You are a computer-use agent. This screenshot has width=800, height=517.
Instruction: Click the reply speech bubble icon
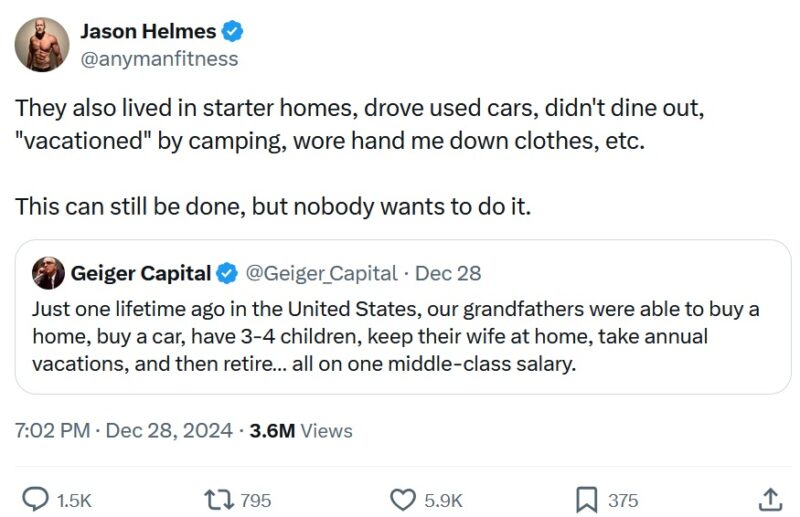pos(36,499)
